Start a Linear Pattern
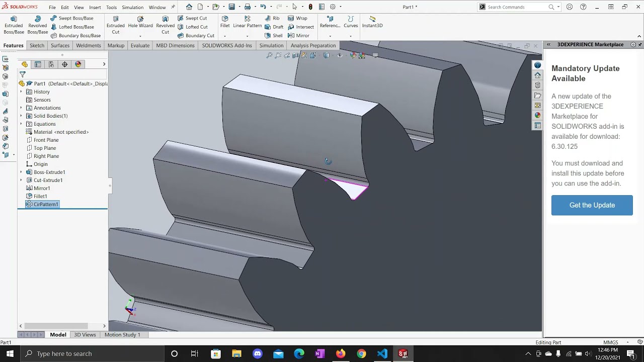 pos(247,22)
